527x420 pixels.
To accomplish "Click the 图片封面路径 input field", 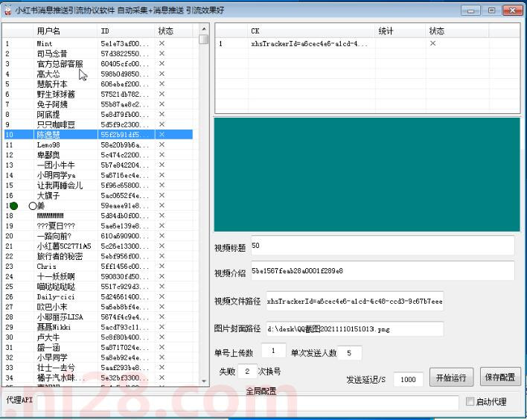I will tap(354, 329).
